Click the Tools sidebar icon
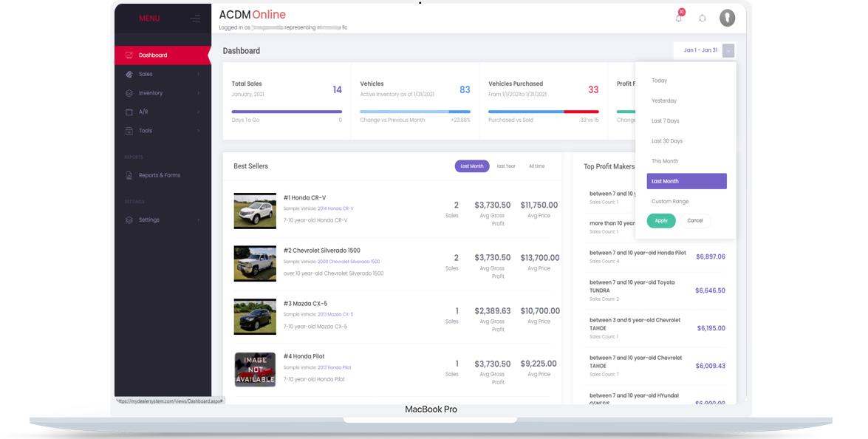Screen dimensions: 868x439 [x=129, y=131]
